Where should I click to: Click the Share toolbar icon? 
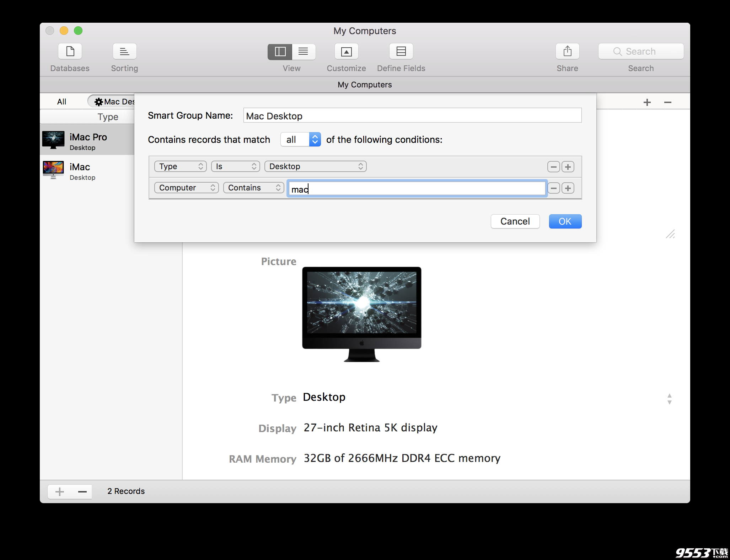pos(568,52)
